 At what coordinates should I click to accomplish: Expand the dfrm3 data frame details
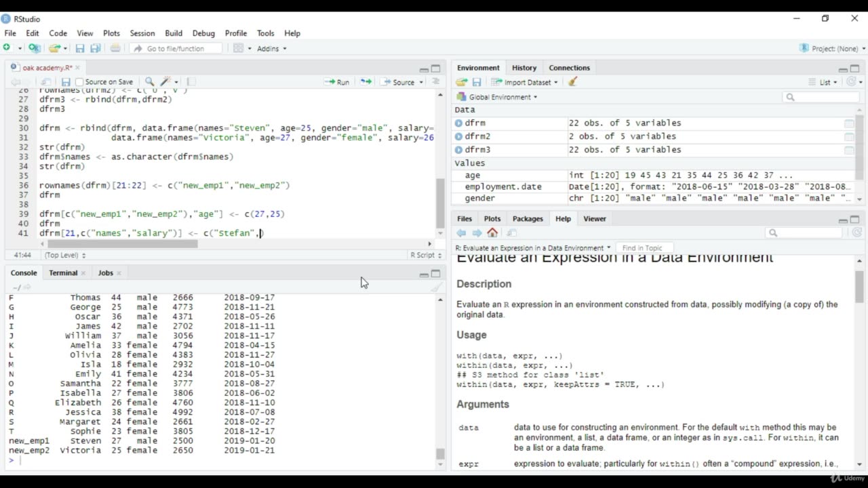point(459,150)
